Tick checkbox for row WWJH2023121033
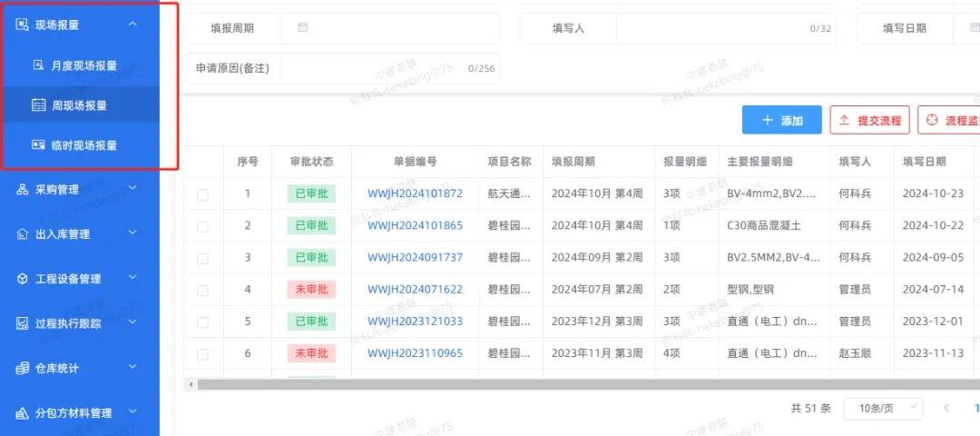 point(202,322)
